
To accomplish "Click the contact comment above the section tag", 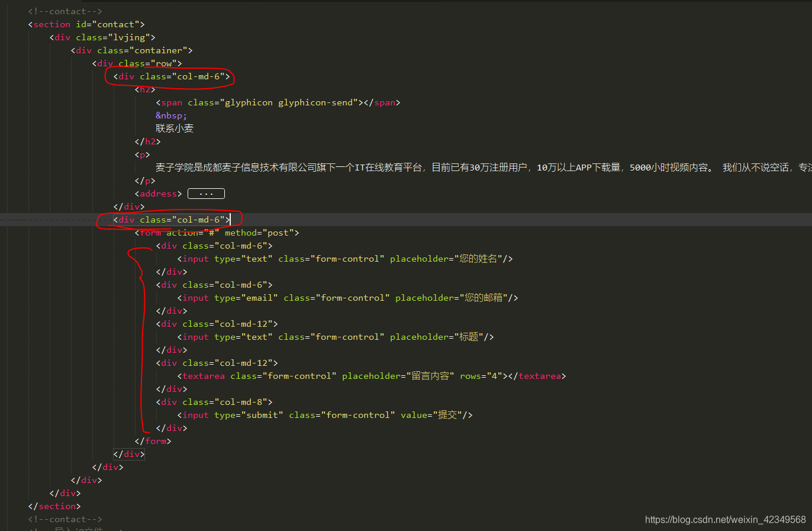I will (x=65, y=11).
